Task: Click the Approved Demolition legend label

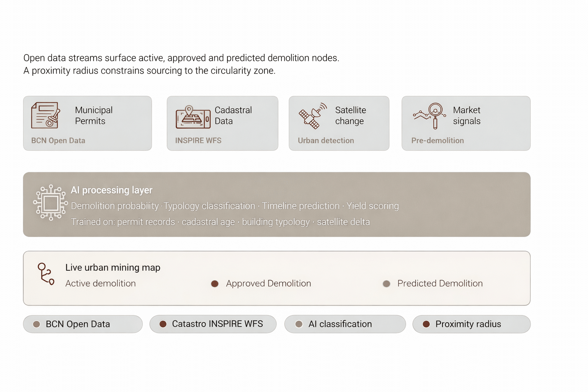Action: tap(268, 283)
